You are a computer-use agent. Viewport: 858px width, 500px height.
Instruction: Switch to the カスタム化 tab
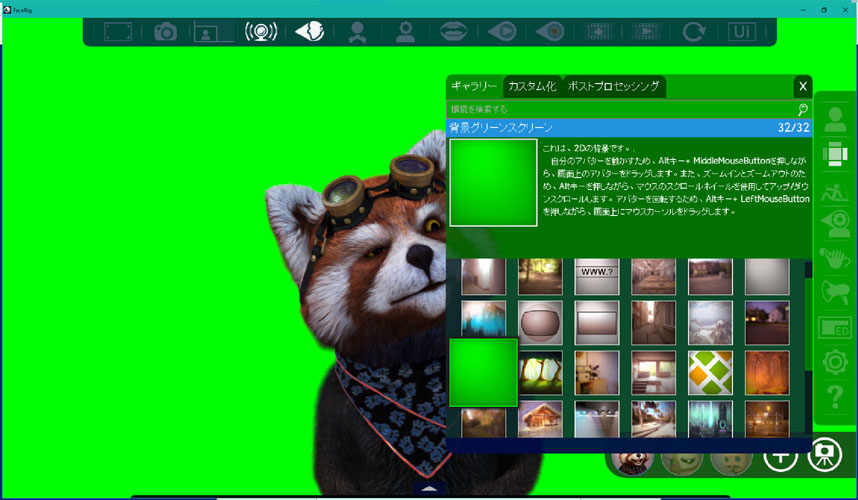532,86
